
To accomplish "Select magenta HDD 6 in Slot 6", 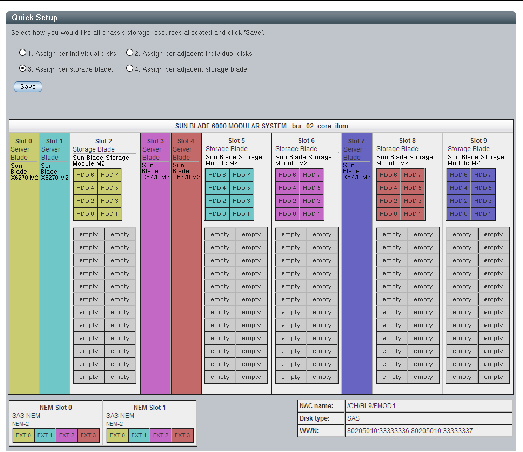I will (288, 175).
